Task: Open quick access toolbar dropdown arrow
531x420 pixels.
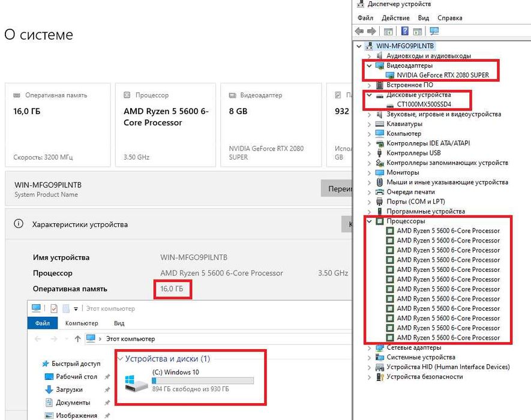Action: 76,309
